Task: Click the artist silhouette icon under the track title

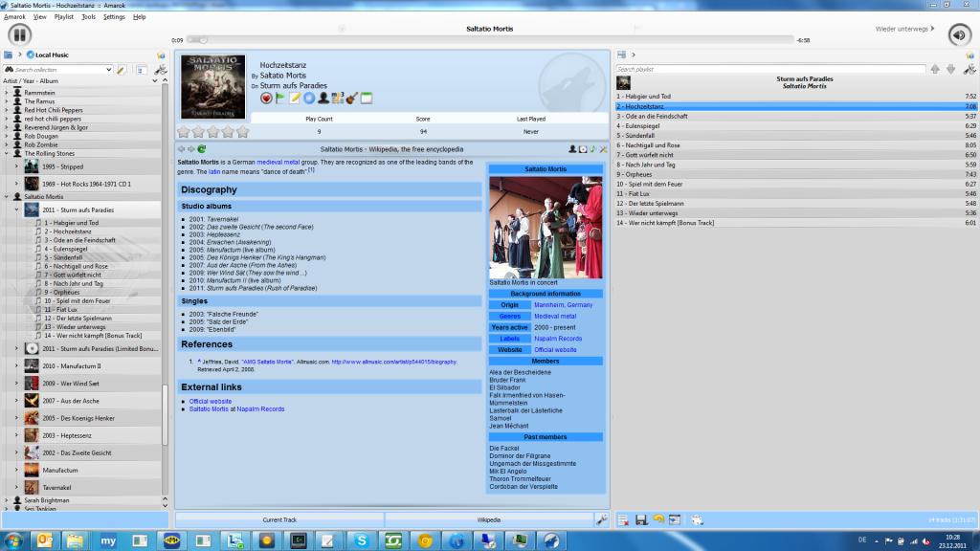Action: 323,99
